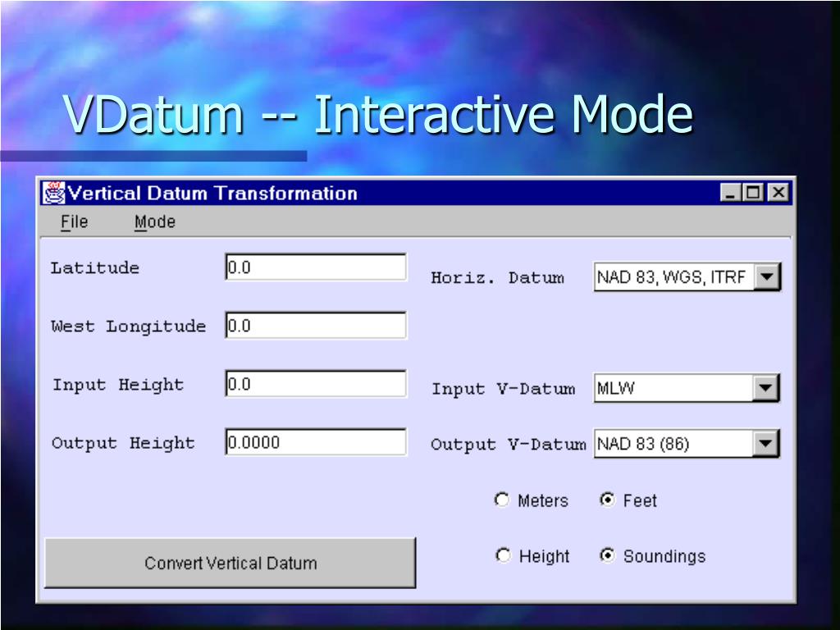
Task: Click the Output Height field
Action: (x=316, y=442)
